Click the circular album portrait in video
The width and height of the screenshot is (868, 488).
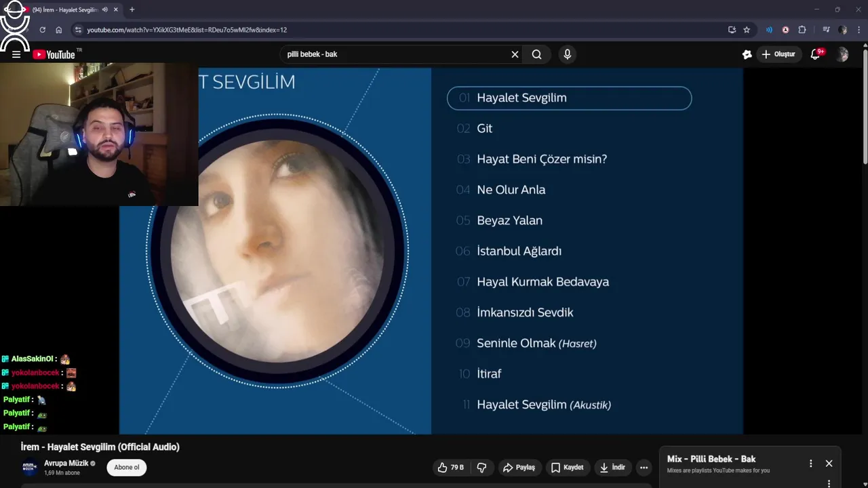(x=277, y=251)
